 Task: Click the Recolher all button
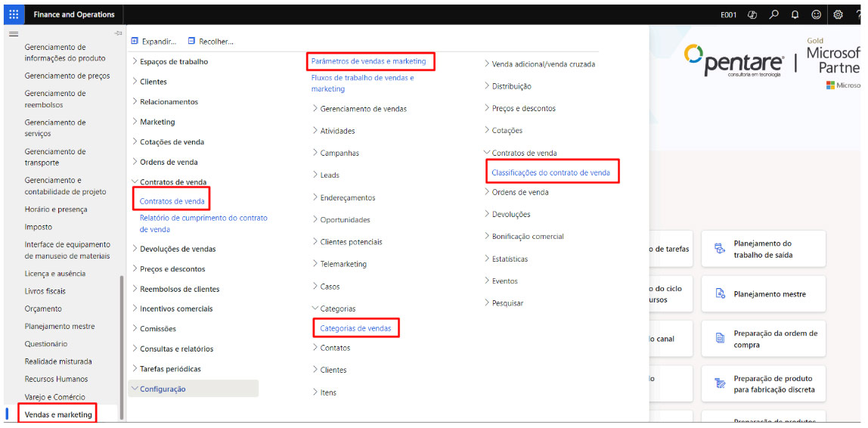tap(211, 42)
